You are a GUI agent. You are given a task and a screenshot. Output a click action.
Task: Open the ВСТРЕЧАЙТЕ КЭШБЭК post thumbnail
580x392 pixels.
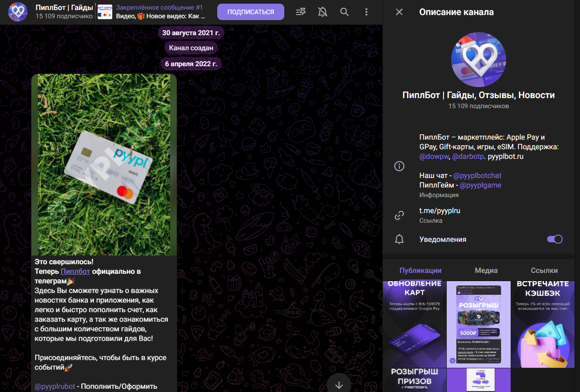point(543,324)
